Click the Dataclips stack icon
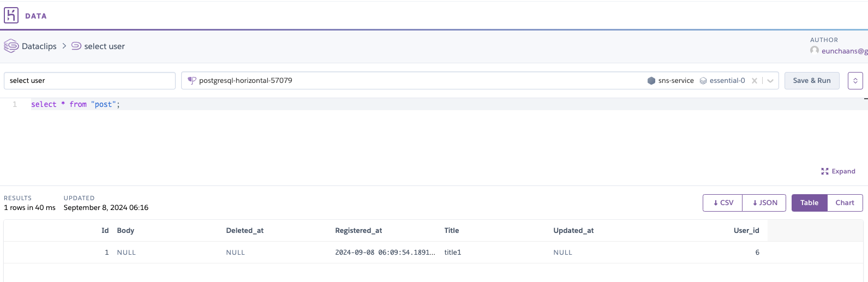This screenshot has width=868, height=282. click(x=11, y=46)
